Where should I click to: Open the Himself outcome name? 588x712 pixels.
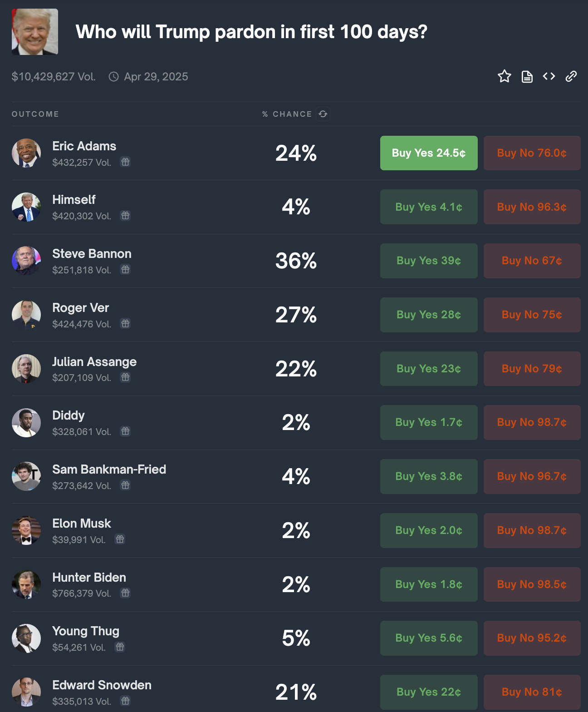[74, 200]
